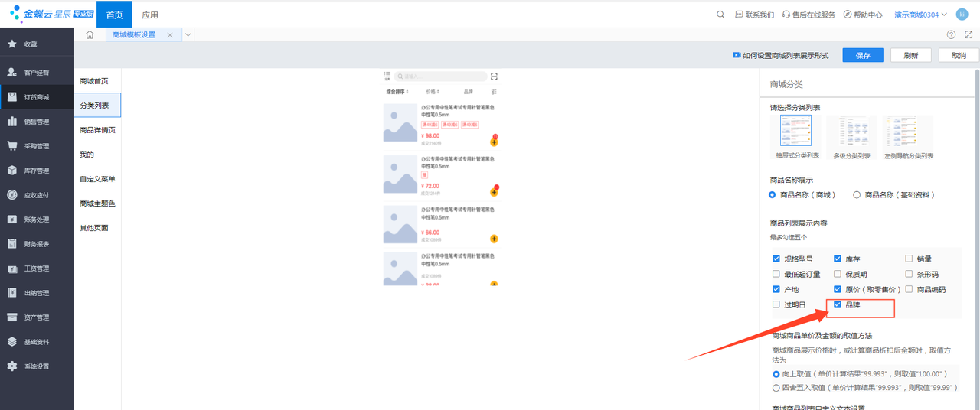Click the scan icon in preview

click(495, 76)
